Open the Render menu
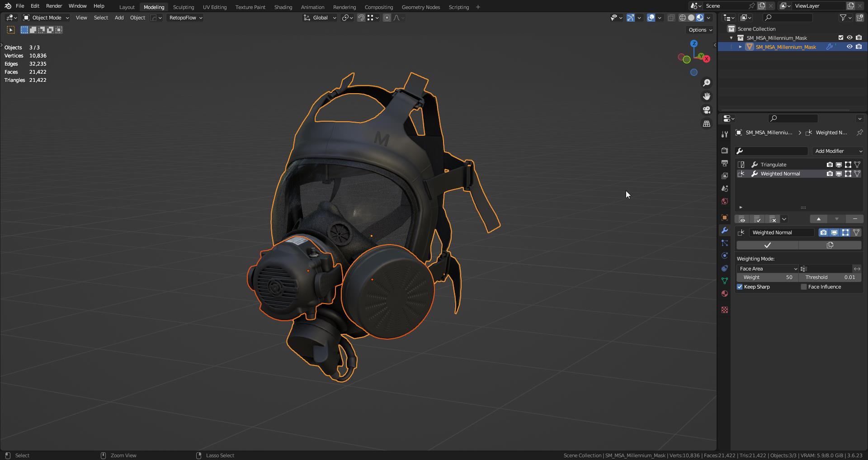This screenshot has width=868, height=460. [x=54, y=6]
